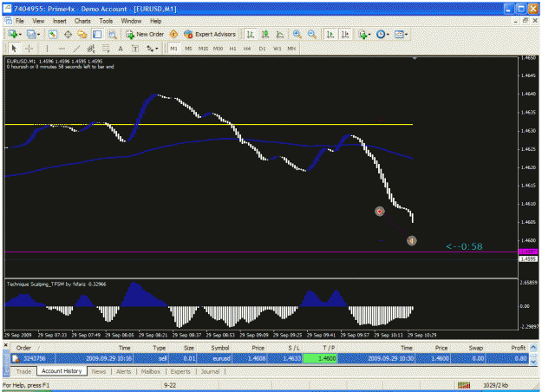Toggle the Terminal panel icon
Viewport: 542px width, 392px height.
tap(97, 34)
